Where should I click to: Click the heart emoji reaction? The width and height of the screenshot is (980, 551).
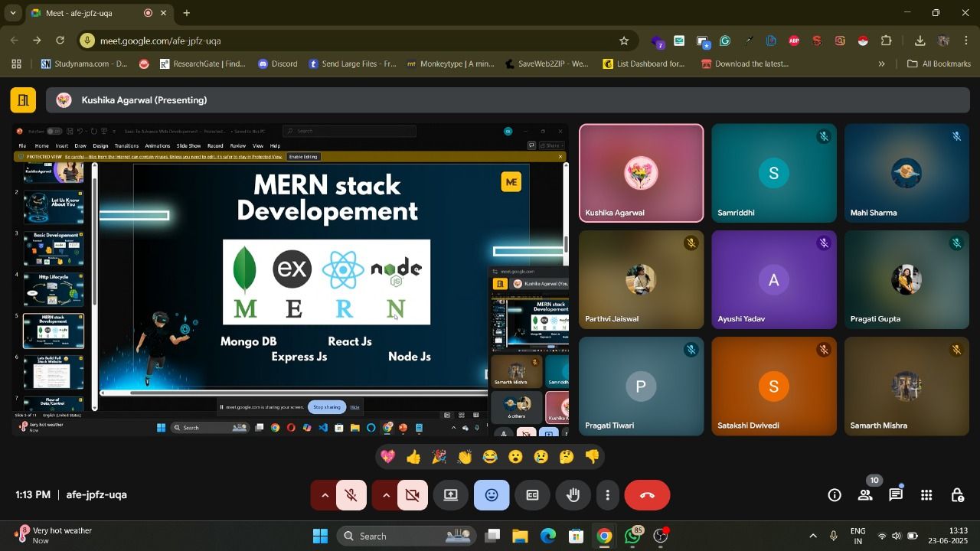(x=388, y=457)
